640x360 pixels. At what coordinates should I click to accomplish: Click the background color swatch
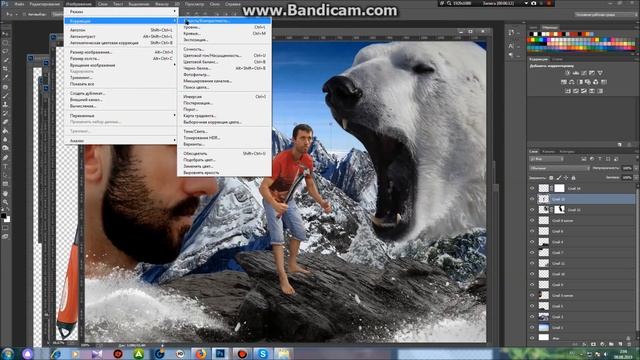pos(7,220)
